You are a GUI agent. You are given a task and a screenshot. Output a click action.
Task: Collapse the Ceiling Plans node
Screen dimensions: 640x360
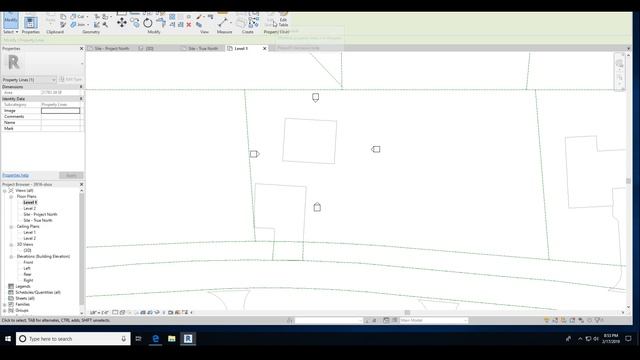11,227
